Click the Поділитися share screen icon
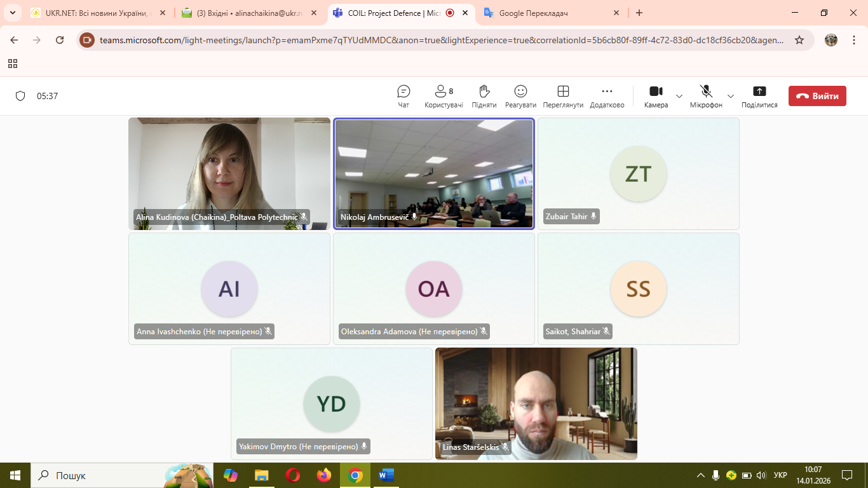Viewport: 868px width, 488px height. coord(759,96)
